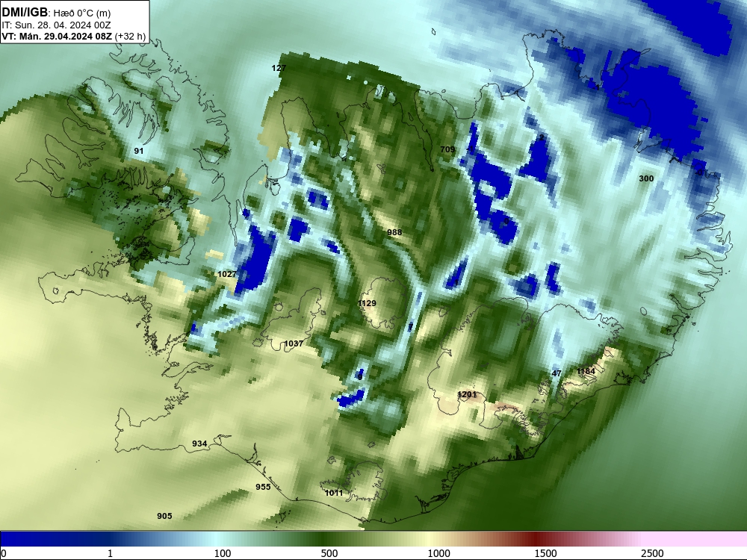Image resolution: width=747 pixels, height=560 pixels.
Task: Click the map value 1011
Action: point(334,493)
